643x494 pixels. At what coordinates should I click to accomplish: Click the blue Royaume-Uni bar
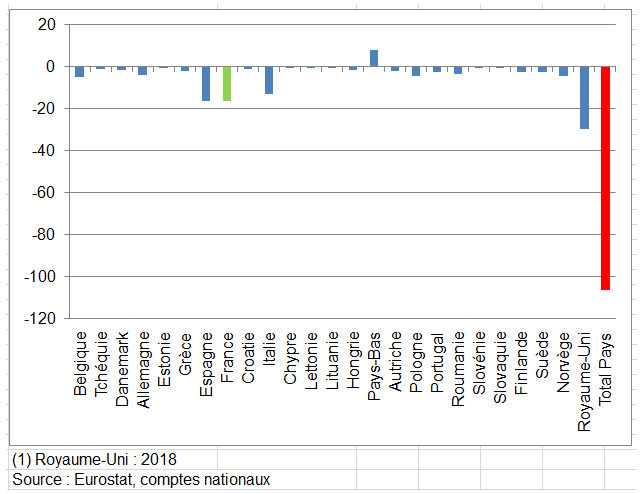tap(584, 98)
